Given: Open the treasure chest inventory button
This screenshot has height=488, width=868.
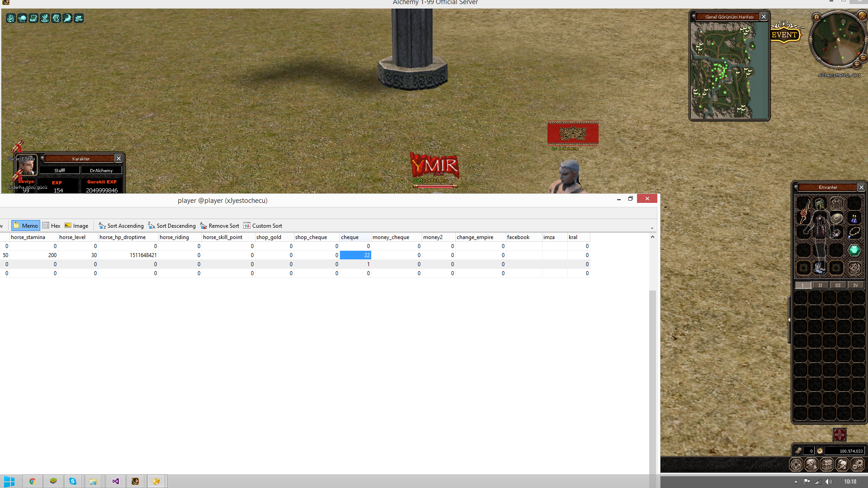Looking at the screenshot, I should pyautogui.click(x=826, y=465).
